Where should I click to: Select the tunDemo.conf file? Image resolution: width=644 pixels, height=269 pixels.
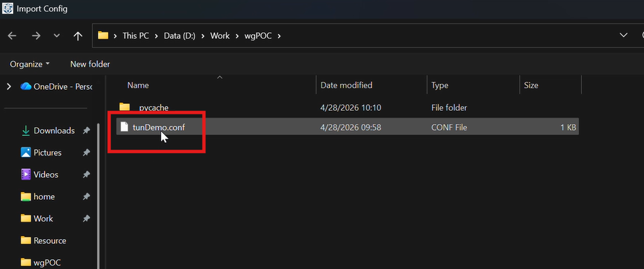click(x=347, y=127)
